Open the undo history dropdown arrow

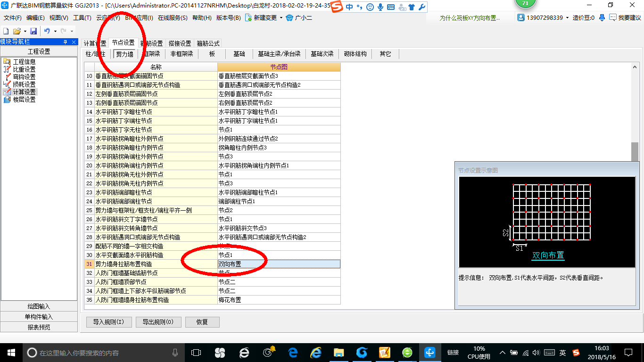pos(55,31)
